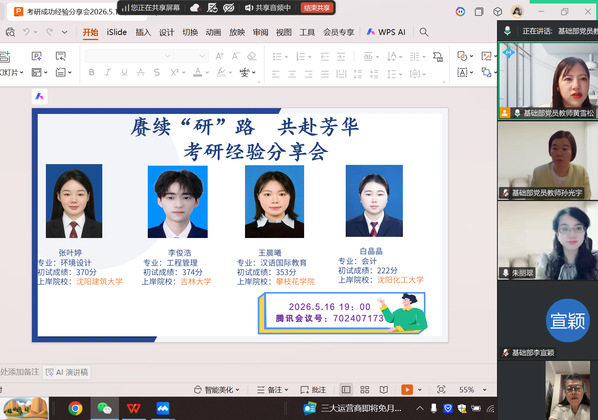Open reading view book icon
Image resolution: width=598 pixels, height=420 pixels.
[x=384, y=389]
